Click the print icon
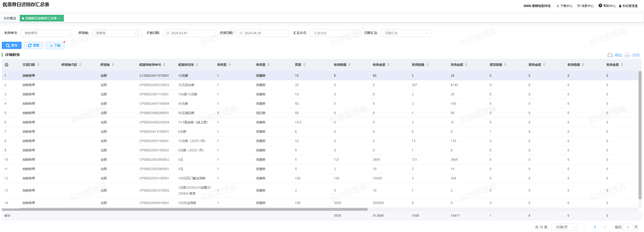Screen dimensions: 644x232 (x=627, y=55)
